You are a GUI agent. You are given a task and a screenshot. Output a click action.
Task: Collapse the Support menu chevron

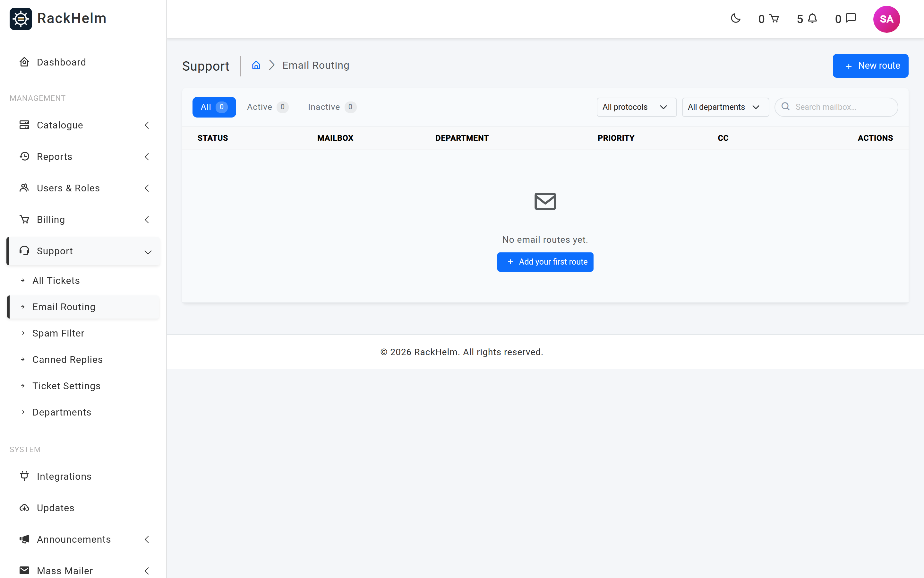148,252
